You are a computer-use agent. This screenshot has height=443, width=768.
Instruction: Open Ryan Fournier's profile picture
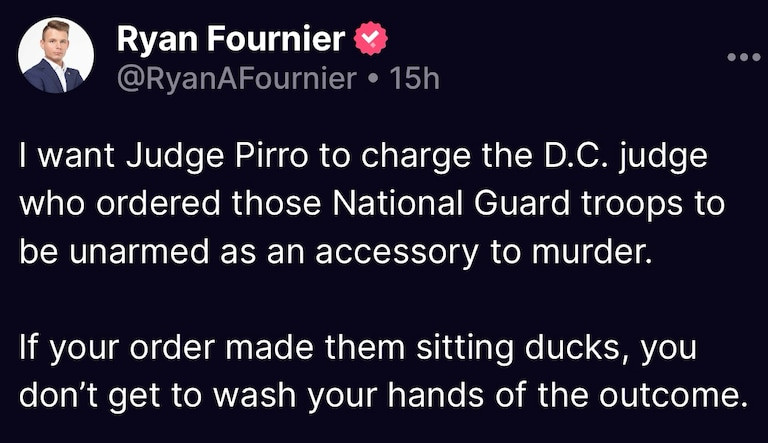point(57,56)
